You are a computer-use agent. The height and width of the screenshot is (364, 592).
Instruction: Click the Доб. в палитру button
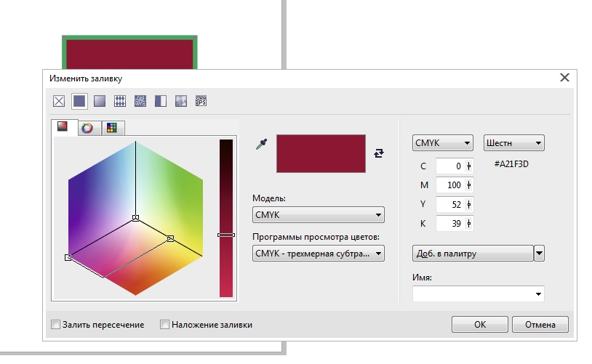tap(473, 254)
